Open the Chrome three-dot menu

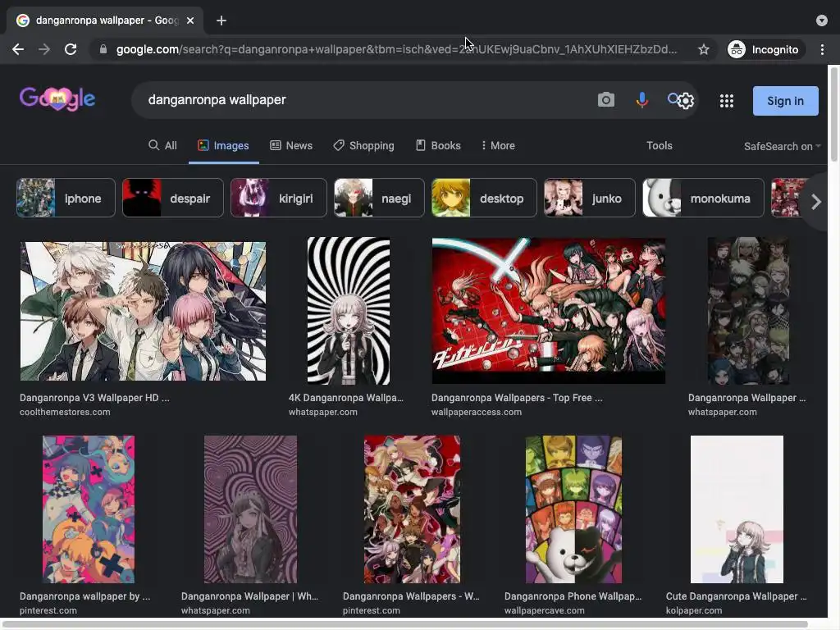(x=822, y=49)
